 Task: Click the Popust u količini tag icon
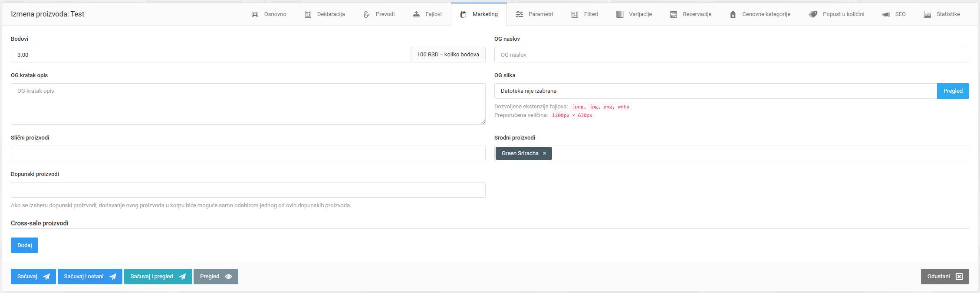813,14
